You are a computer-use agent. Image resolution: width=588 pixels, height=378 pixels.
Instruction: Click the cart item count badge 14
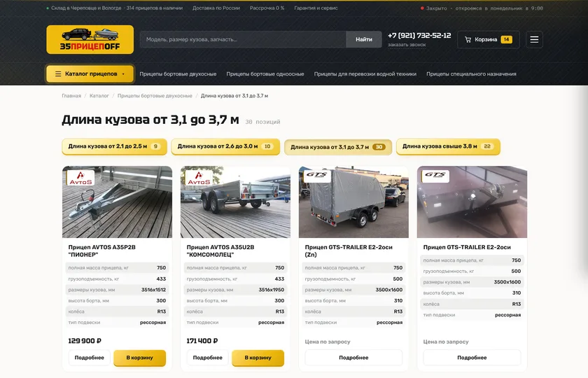click(x=506, y=39)
